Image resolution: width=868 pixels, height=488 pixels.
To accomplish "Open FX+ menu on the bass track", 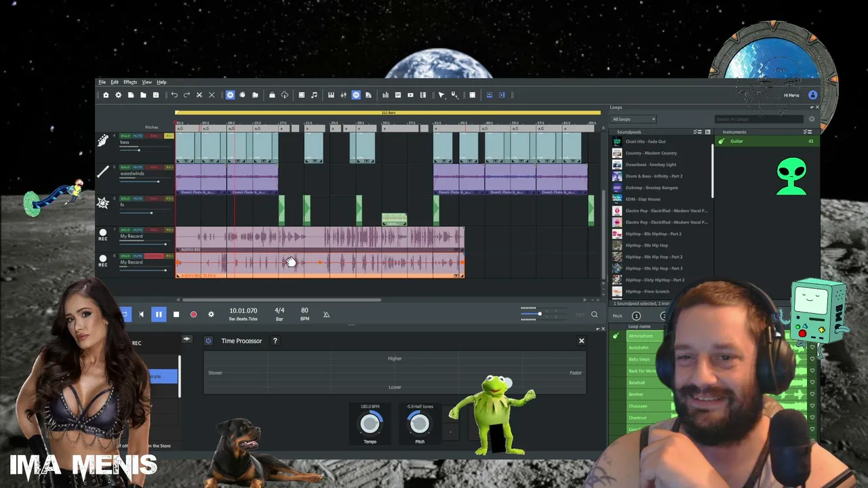I will [169, 136].
